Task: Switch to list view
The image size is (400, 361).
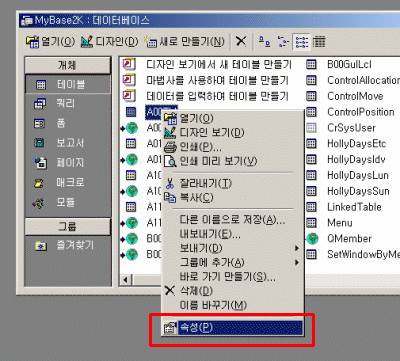Action: tap(301, 42)
